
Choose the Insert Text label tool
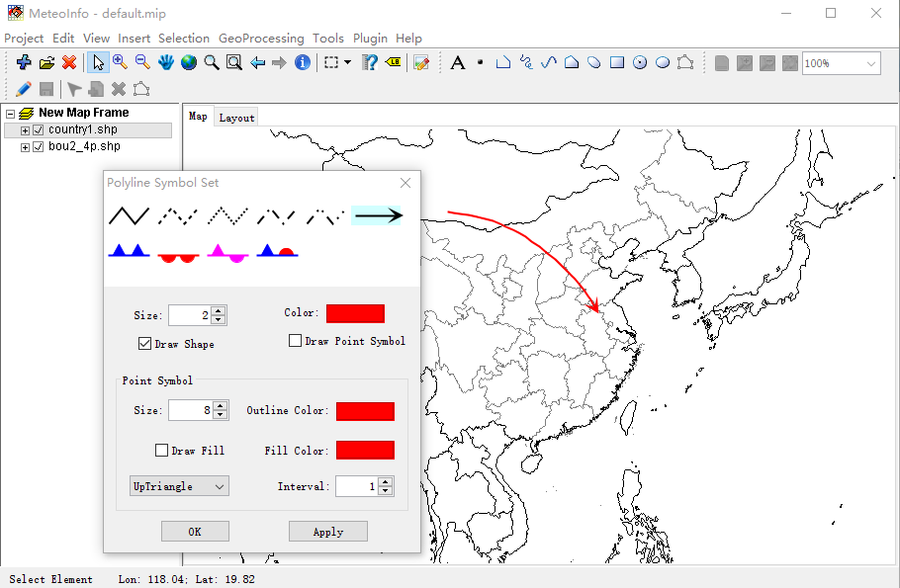(458, 62)
